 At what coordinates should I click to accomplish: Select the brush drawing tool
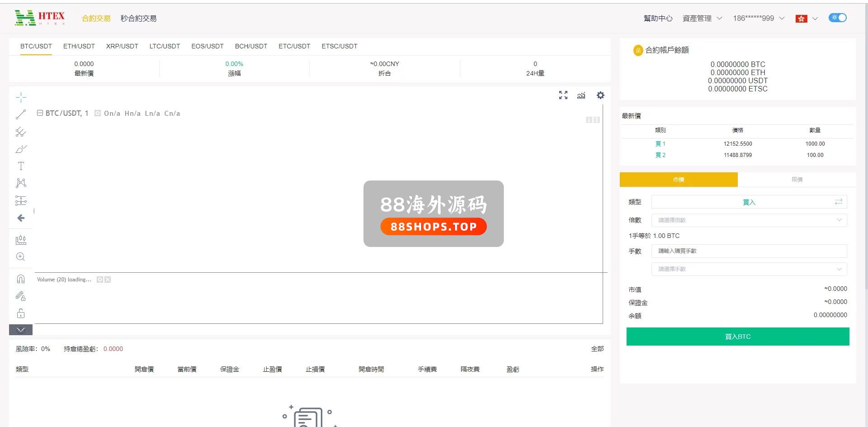tap(21, 149)
